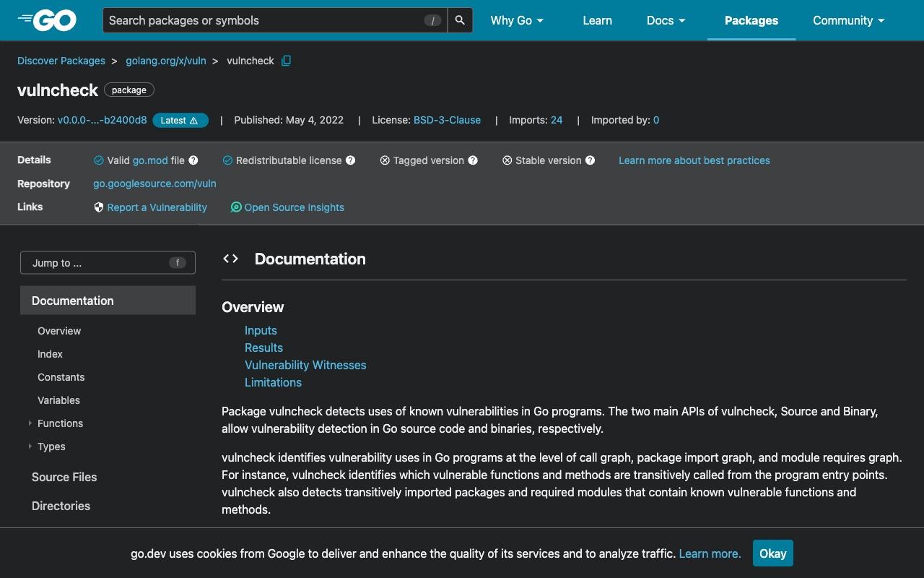
Task: Focus the Search packages or symbols field
Action: click(x=274, y=20)
